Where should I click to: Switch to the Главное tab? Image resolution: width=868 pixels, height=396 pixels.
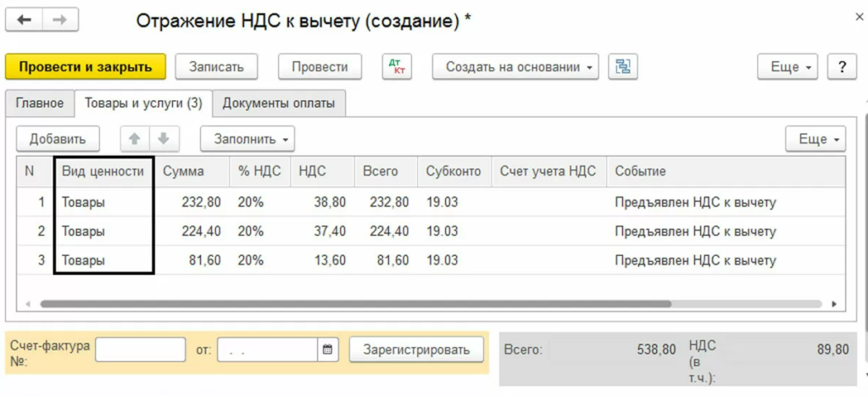tap(39, 103)
